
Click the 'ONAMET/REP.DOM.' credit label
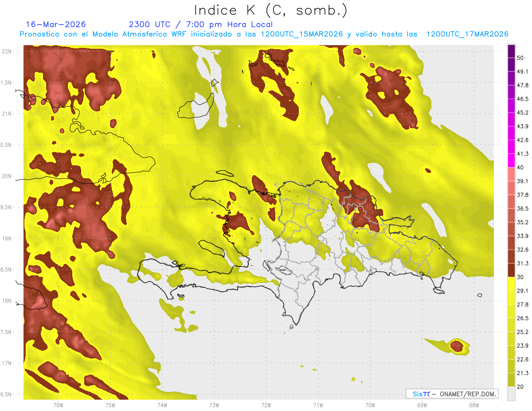click(468, 394)
